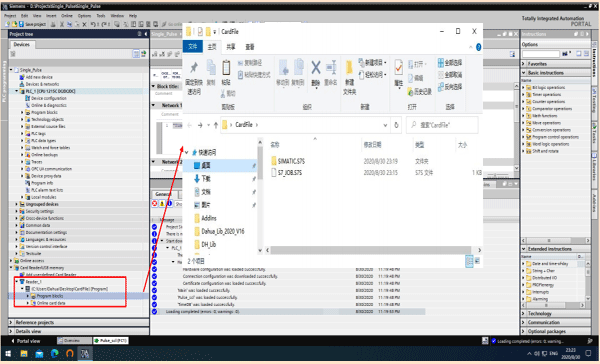
Task: Open the Project menu in TIA Portal
Action: 10,16
